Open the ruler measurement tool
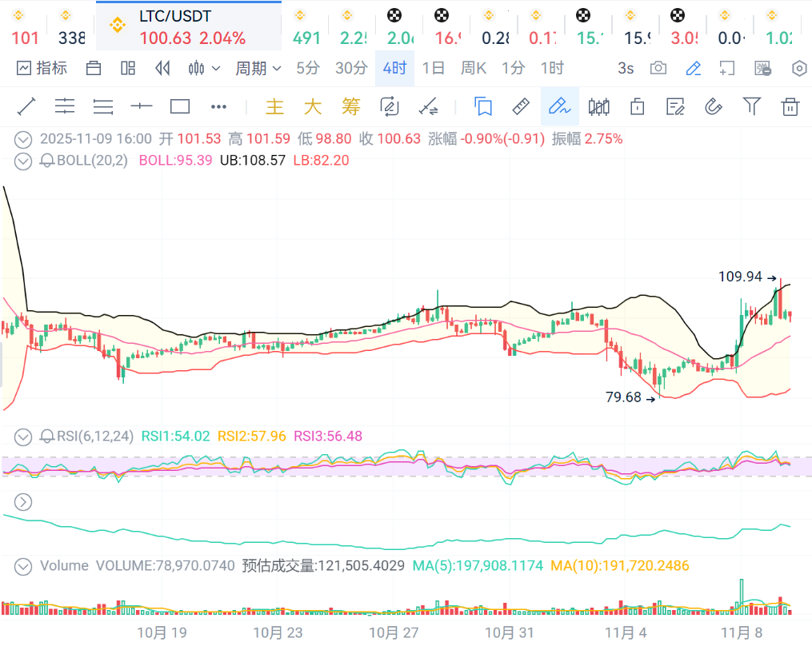 (x=521, y=106)
